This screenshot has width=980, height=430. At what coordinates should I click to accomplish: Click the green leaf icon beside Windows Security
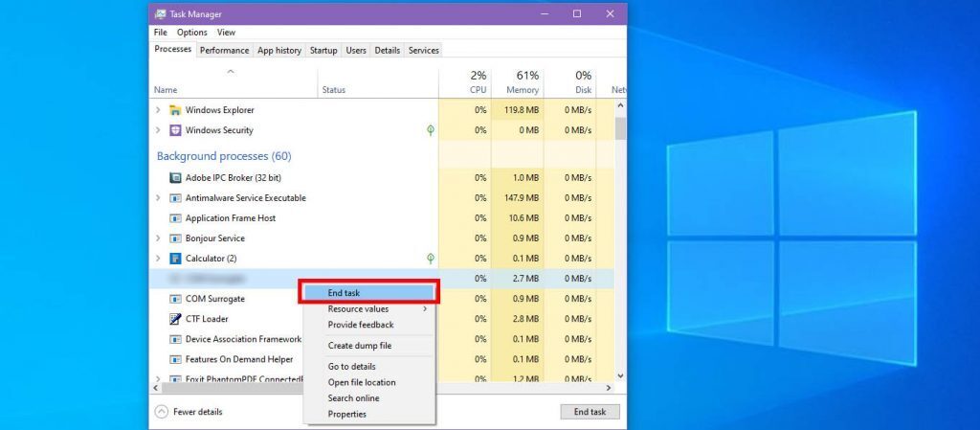point(430,130)
